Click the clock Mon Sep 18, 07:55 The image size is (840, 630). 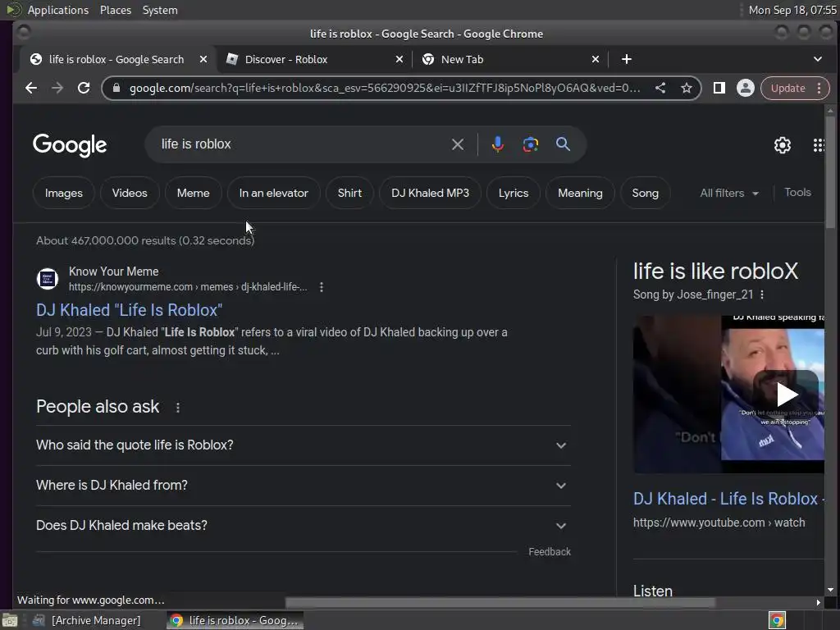point(792,10)
